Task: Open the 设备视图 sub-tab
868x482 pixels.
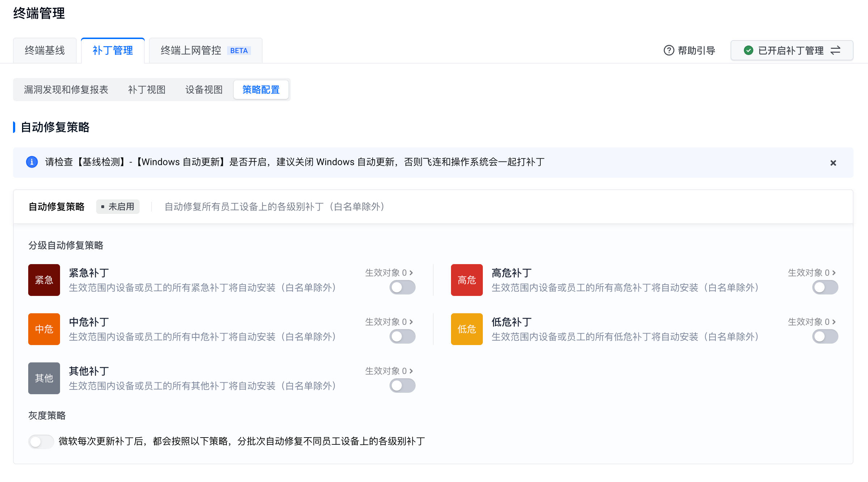Action: pos(204,90)
